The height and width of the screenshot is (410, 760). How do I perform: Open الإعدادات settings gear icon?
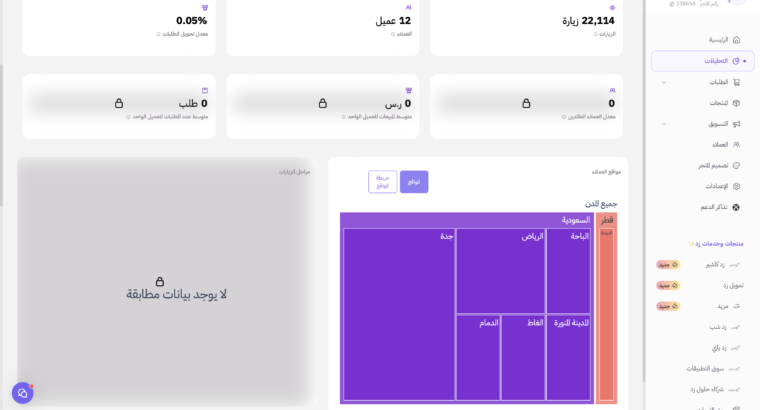tap(736, 186)
